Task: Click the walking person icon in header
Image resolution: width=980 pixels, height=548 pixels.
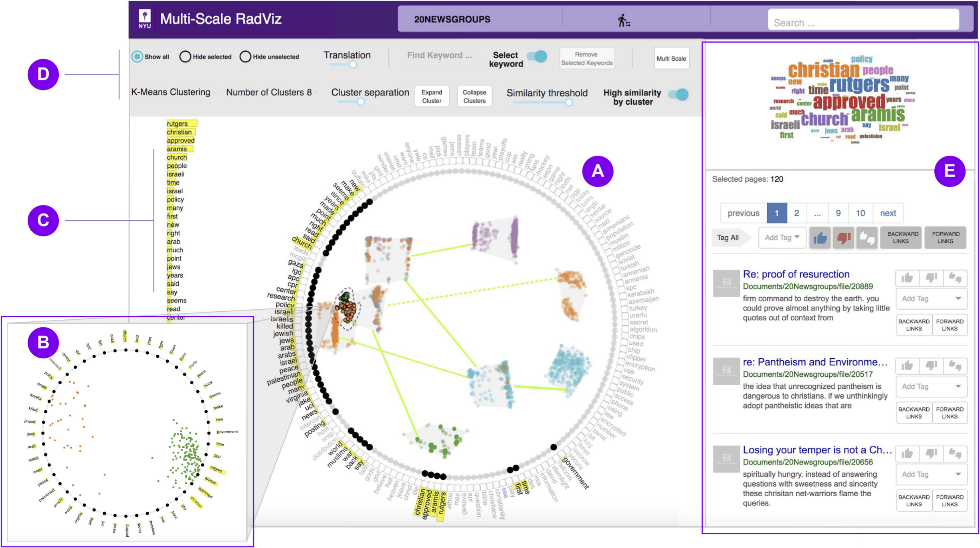Action: click(x=624, y=20)
